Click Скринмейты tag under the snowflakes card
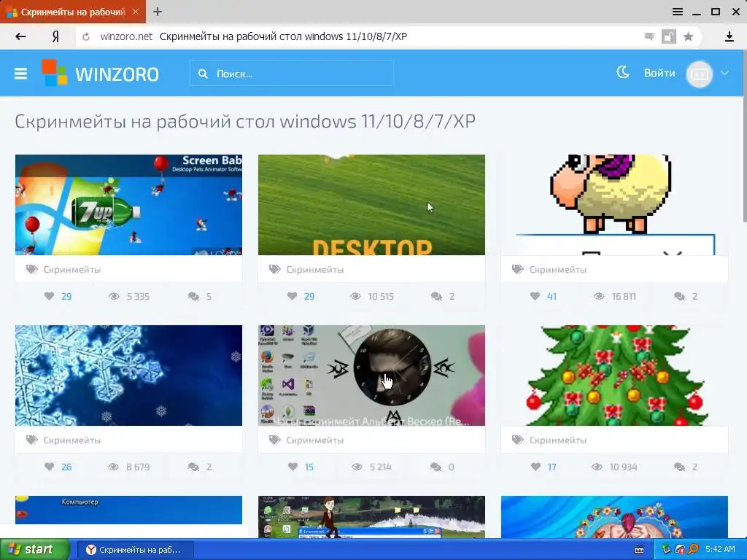 point(72,440)
